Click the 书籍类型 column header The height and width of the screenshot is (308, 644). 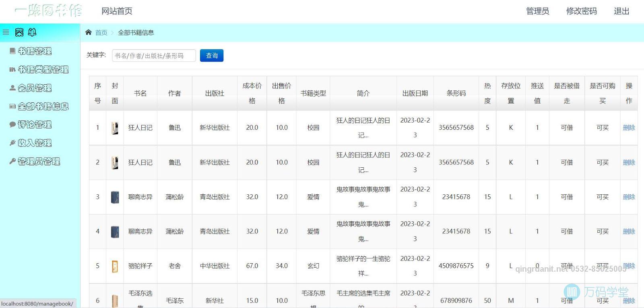pyautogui.click(x=313, y=93)
